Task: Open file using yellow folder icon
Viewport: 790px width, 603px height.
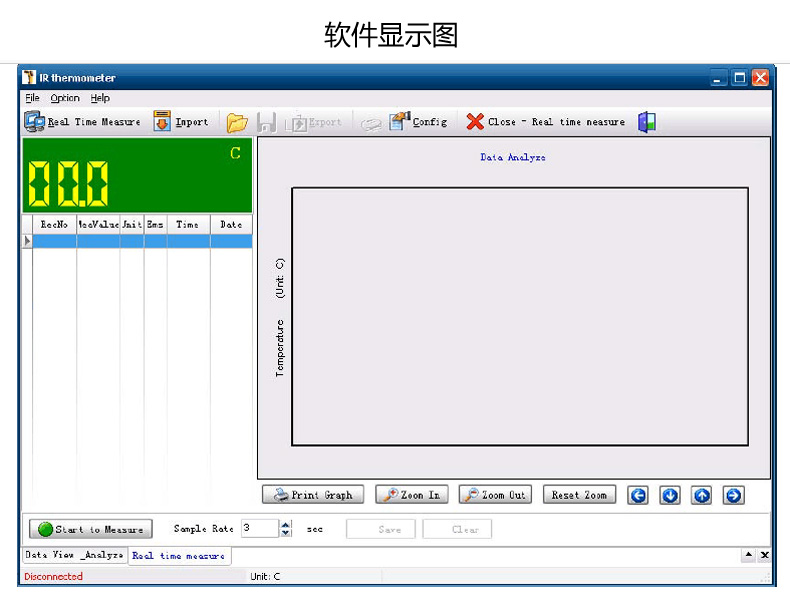Action: coord(237,122)
